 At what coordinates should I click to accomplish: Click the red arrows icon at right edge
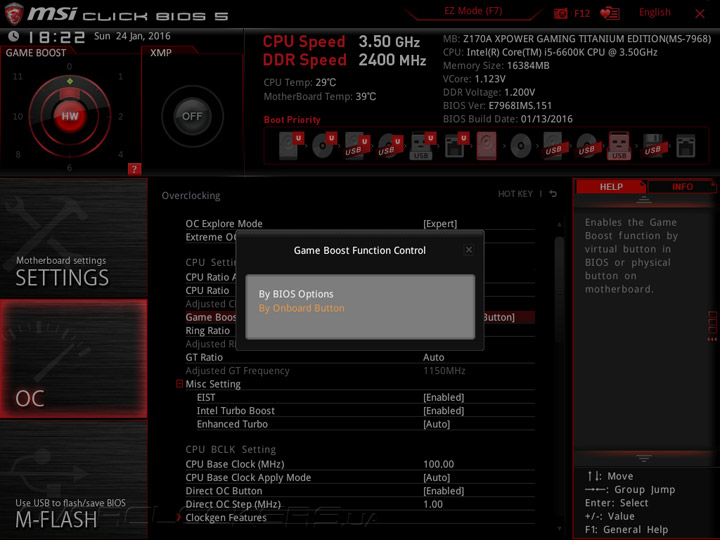click(x=712, y=339)
